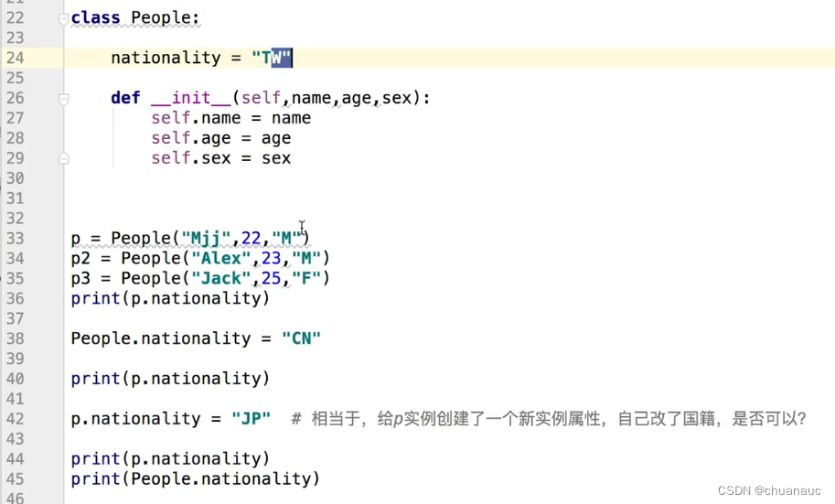Image resolution: width=835 pixels, height=504 pixels.
Task: Click print(p.nationality) on line 40
Action: (170, 379)
